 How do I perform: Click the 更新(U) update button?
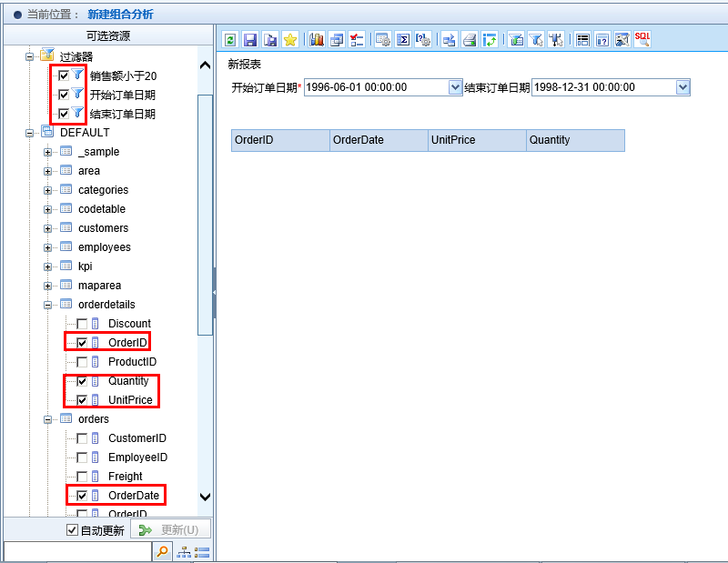170,529
